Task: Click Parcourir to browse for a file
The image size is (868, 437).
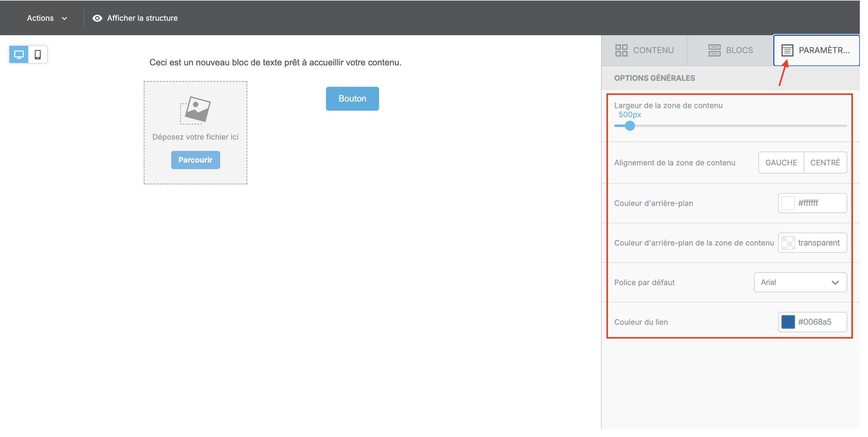Action: pyautogui.click(x=195, y=160)
